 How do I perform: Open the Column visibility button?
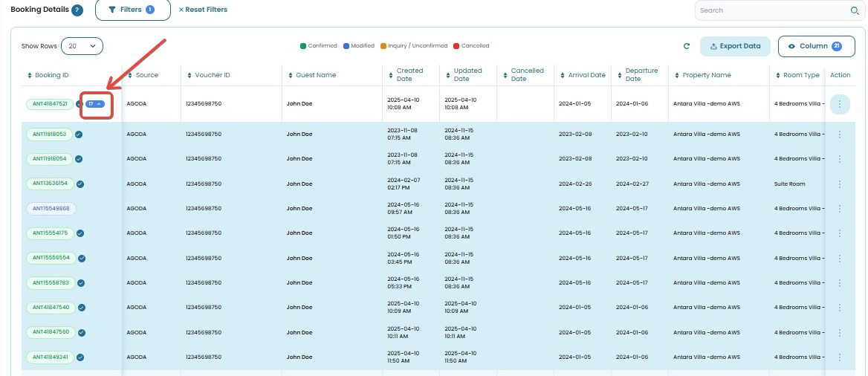point(817,47)
